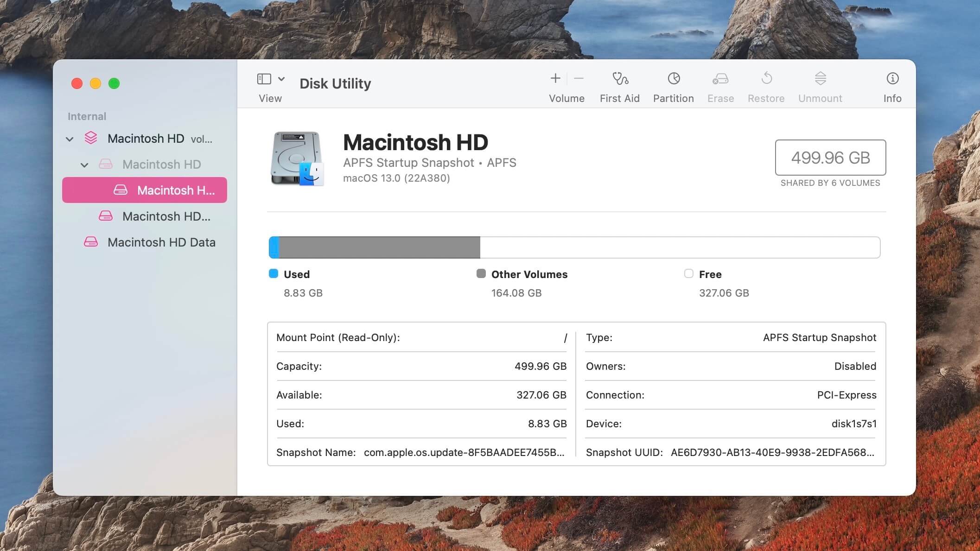Minimize window with the yellow button

tap(95, 83)
